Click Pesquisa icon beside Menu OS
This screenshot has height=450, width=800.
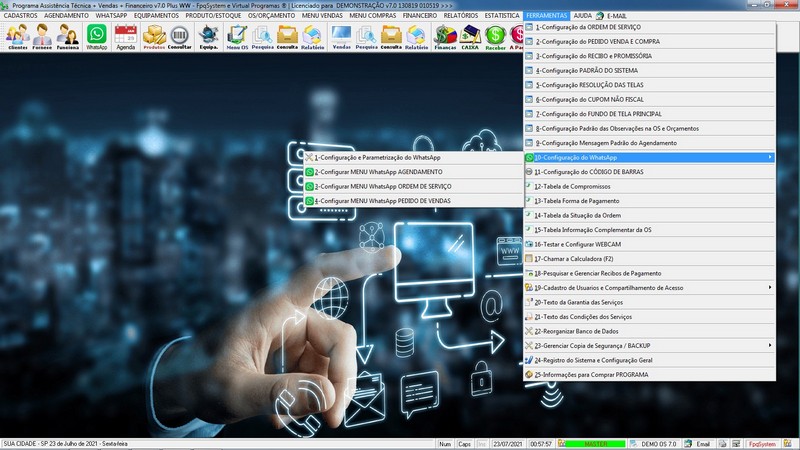tap(262, 37)
